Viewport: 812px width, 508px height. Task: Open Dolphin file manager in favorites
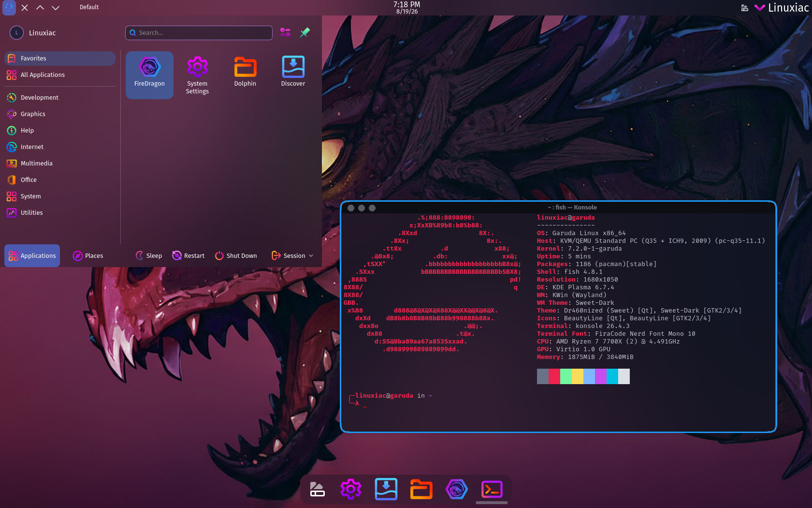point(245,75)
